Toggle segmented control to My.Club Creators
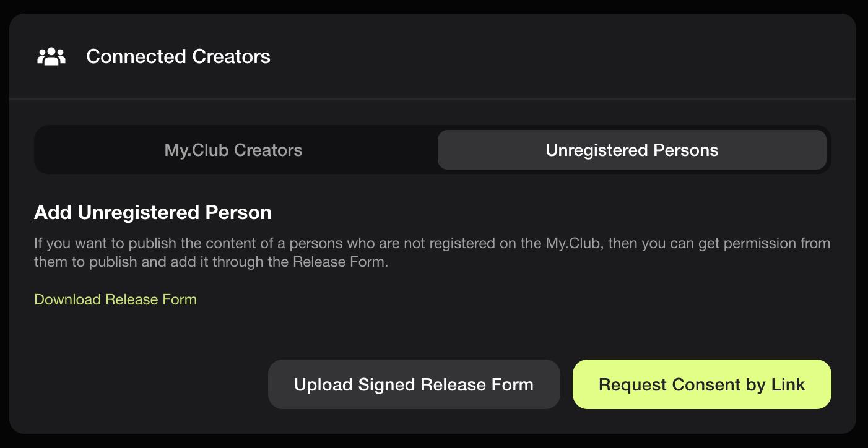The width and height of the screenshot is (868, 448). point(233,150)
